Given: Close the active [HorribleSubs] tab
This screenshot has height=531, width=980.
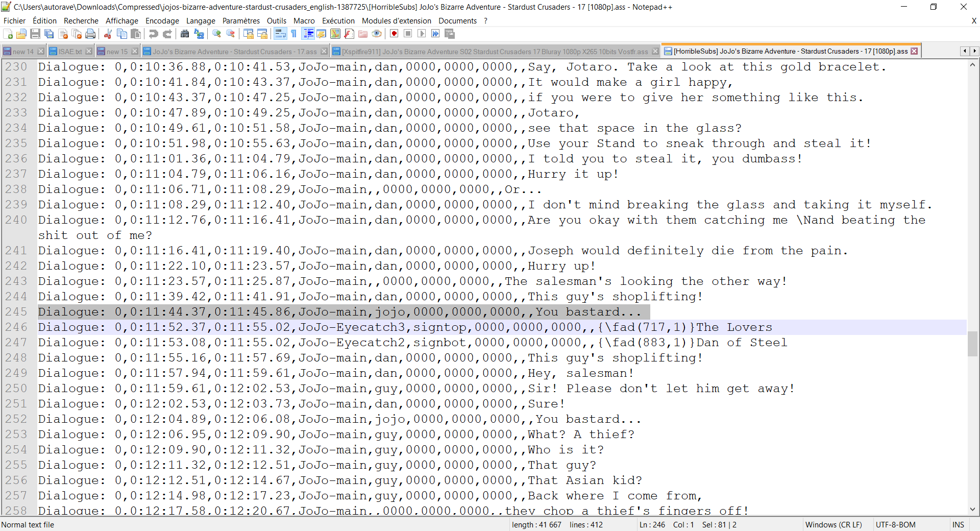Looking at the screenshot, I should coord(914,51).
